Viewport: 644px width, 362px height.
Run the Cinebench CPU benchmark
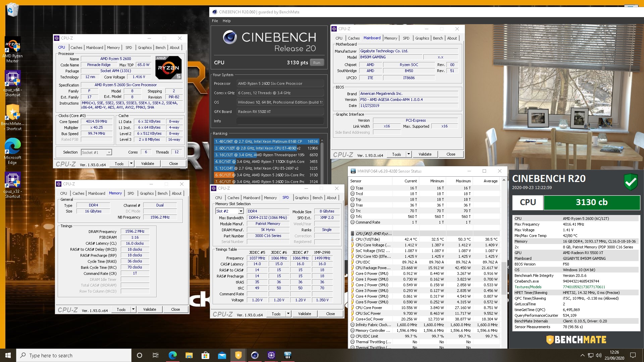tap(317, 63)
